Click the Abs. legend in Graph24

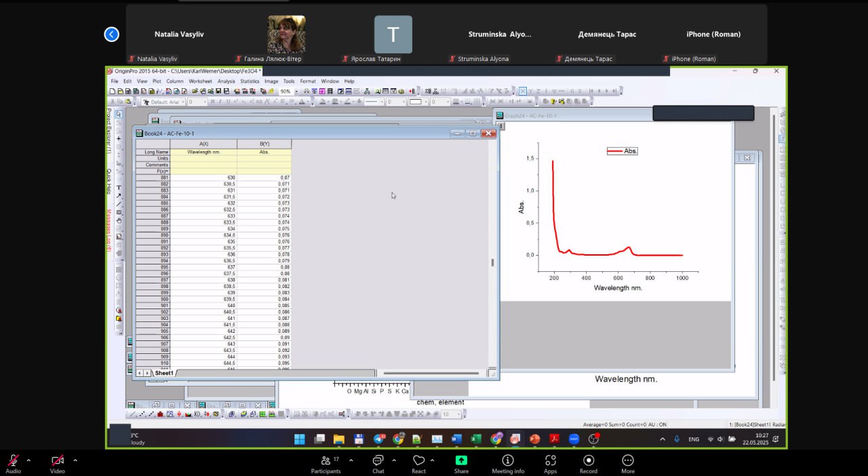click(x=623, y=151)
